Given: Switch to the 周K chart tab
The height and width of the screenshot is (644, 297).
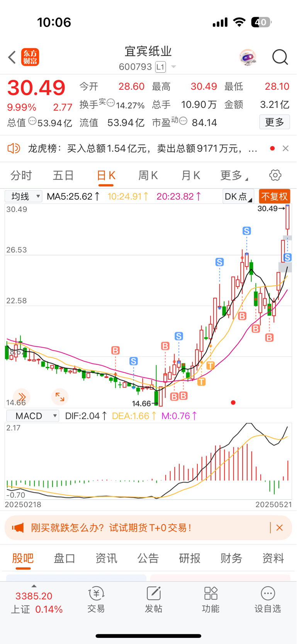Looking at the screenshot, I should point(148,176).
